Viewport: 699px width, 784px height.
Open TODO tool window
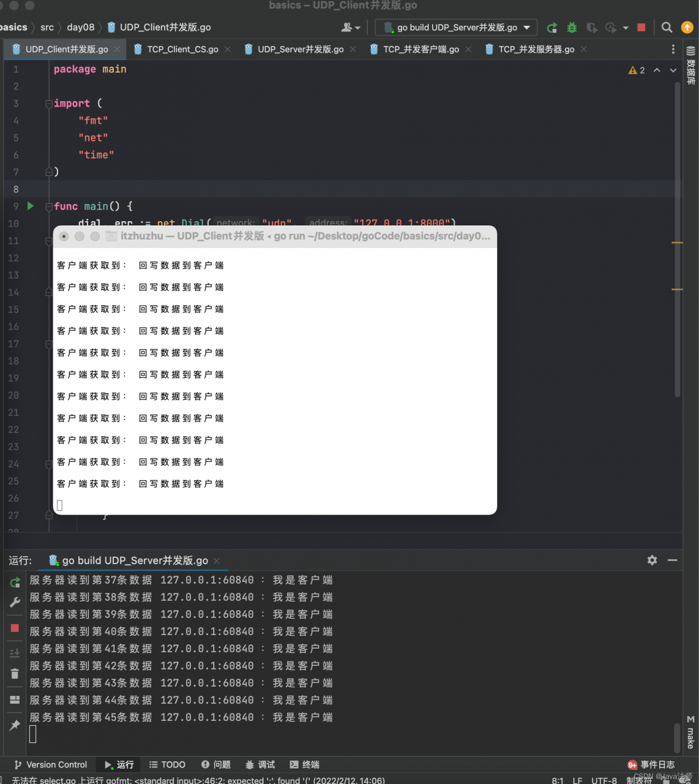tap(167, 764)
